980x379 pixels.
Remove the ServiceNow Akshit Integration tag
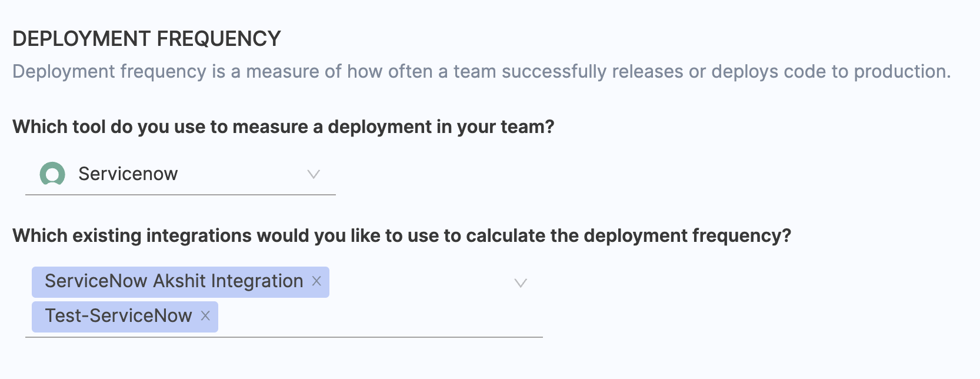(316, 281)
